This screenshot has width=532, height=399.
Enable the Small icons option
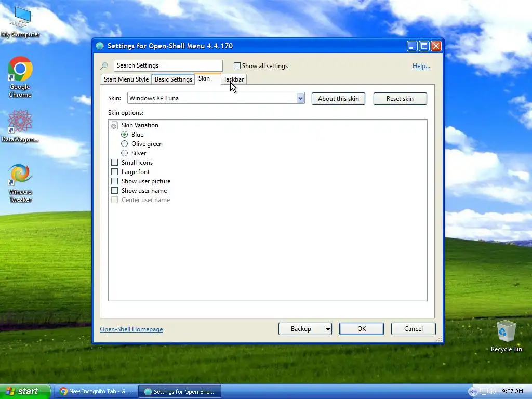click(x=115, y=163)
